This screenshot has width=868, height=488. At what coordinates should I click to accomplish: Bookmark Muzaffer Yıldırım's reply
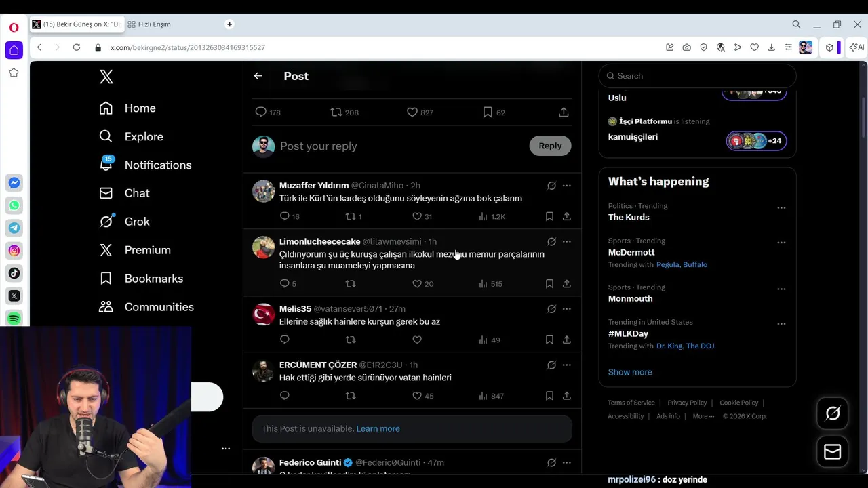click(549, 216)
